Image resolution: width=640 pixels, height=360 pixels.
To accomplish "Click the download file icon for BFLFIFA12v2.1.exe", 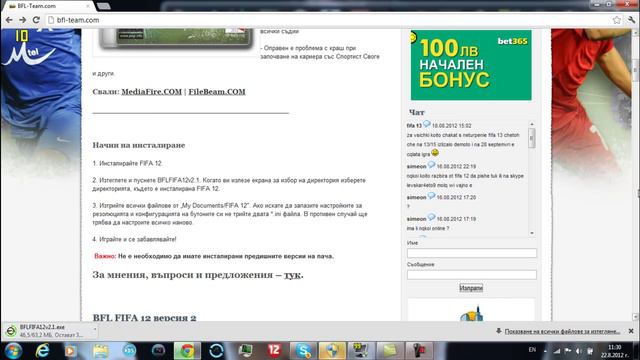I will pyautogui.click(x=11, y=331).
